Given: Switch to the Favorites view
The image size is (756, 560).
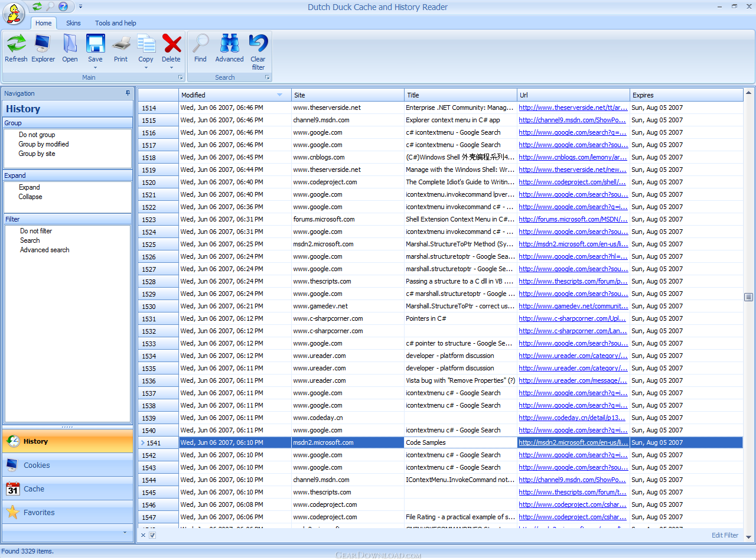Looking at the screenshot, I should point(67,512).
